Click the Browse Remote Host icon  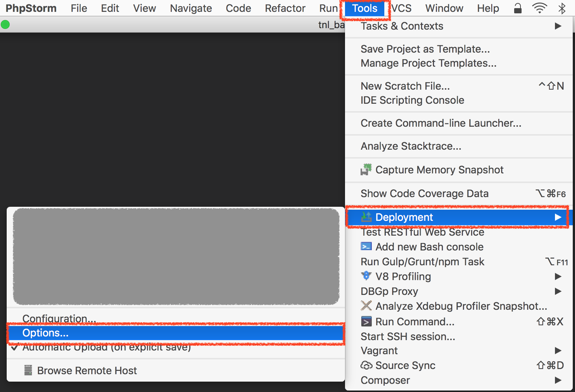click(x=28, y=370)
